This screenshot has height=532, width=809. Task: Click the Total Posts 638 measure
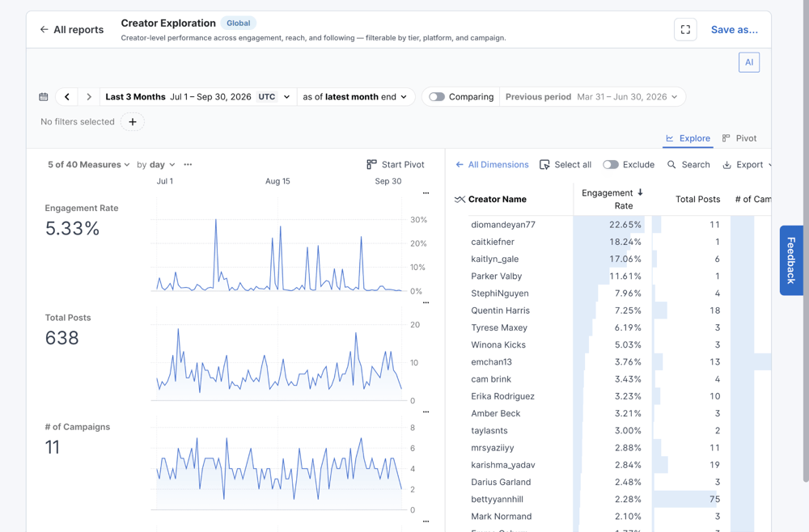click(x=68, y=331)
